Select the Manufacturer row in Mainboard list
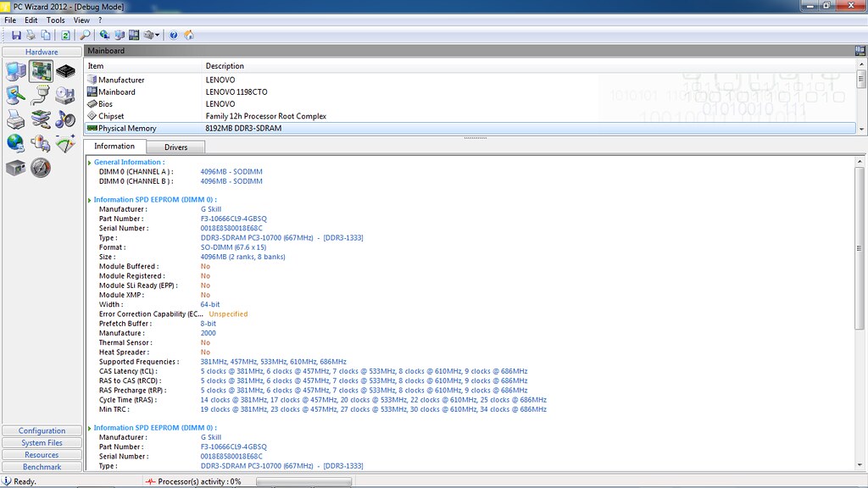The width and height of the screenshot is (868, 488). [470, 80]
